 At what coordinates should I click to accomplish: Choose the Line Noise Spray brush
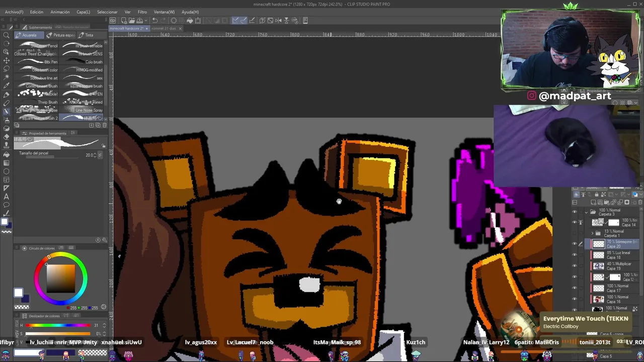click(x=82, y=110)
